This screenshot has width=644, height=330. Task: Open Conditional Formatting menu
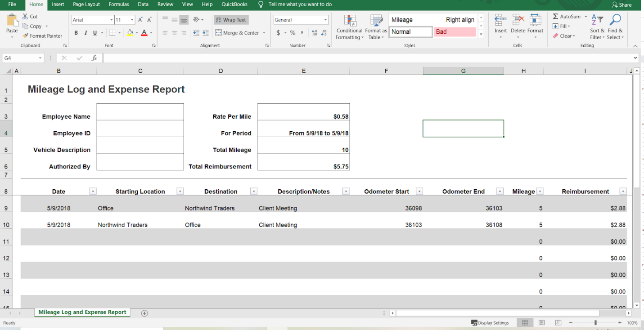pyautogui.click(x=349, y=27)
